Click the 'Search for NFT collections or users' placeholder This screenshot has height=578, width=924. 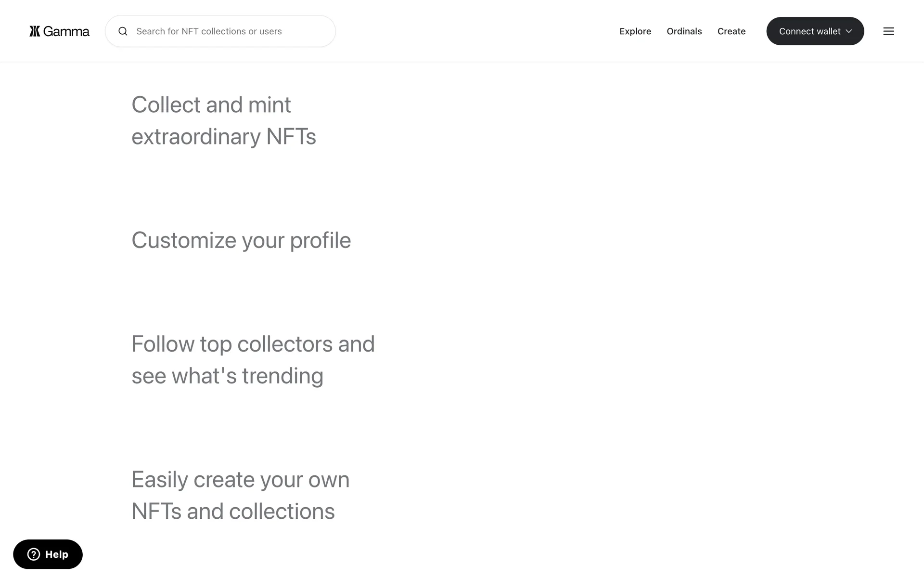click(209, 31)
